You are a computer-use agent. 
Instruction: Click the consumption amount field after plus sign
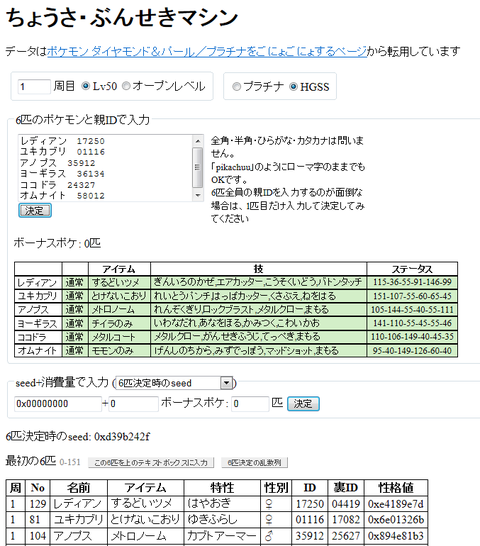[x=134, y=404]
